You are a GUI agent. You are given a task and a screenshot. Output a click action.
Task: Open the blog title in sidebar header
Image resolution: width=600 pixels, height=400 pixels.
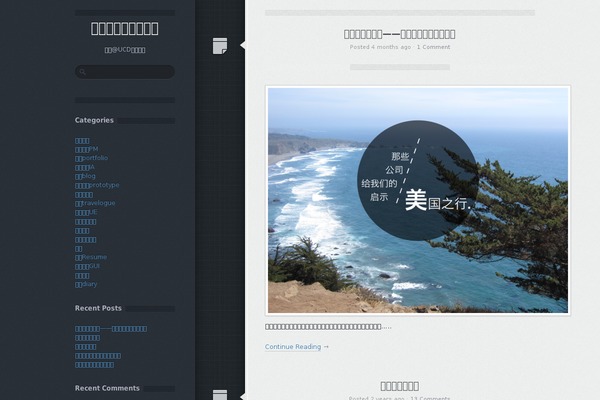pyautogui.click(x=125, y=29)
